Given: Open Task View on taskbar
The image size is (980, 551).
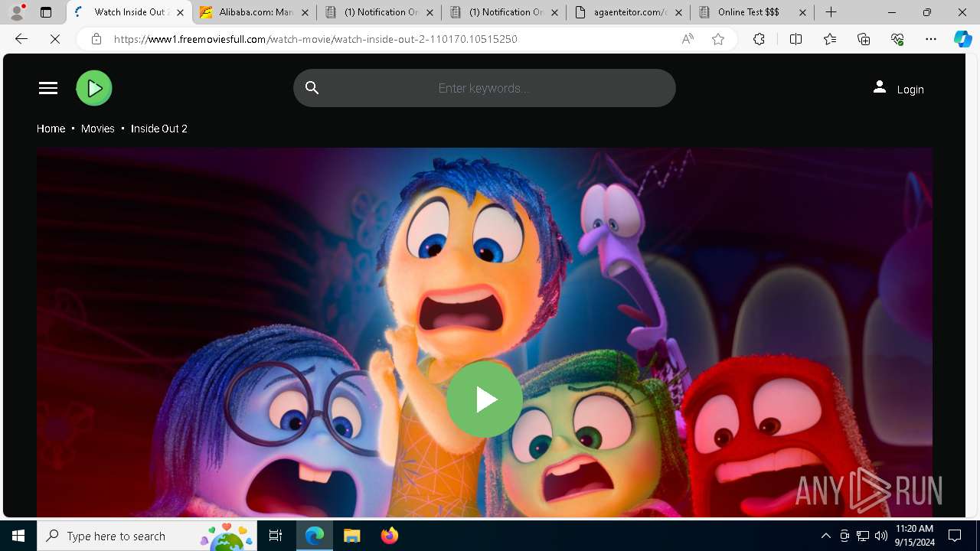Looking at the screenshot, I should point(276,536).
